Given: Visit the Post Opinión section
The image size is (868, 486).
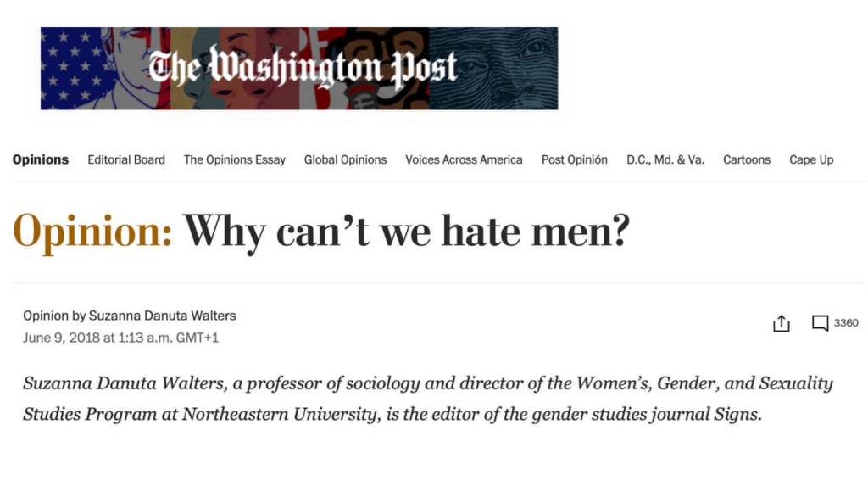Looking at the screenshot, I should pos(575,159).
